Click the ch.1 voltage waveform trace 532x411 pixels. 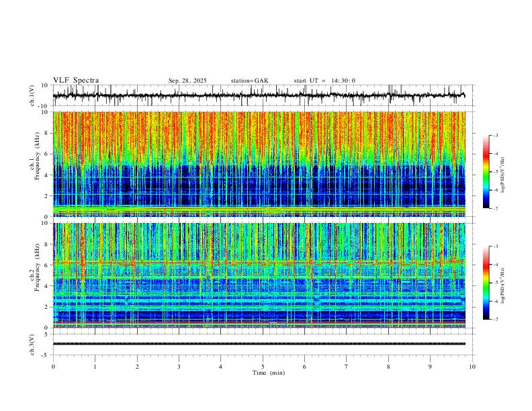(259, 95)
